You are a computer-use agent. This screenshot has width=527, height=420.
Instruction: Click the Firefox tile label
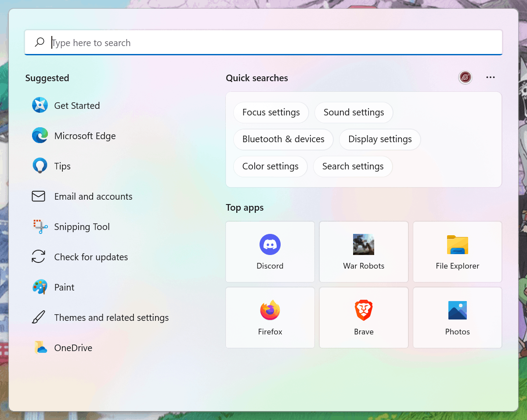270,331
